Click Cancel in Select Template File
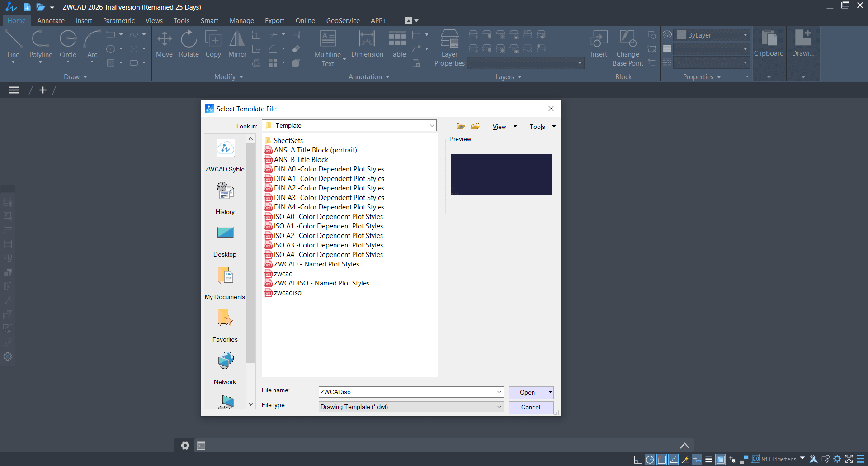 click(x=531, y=407)
